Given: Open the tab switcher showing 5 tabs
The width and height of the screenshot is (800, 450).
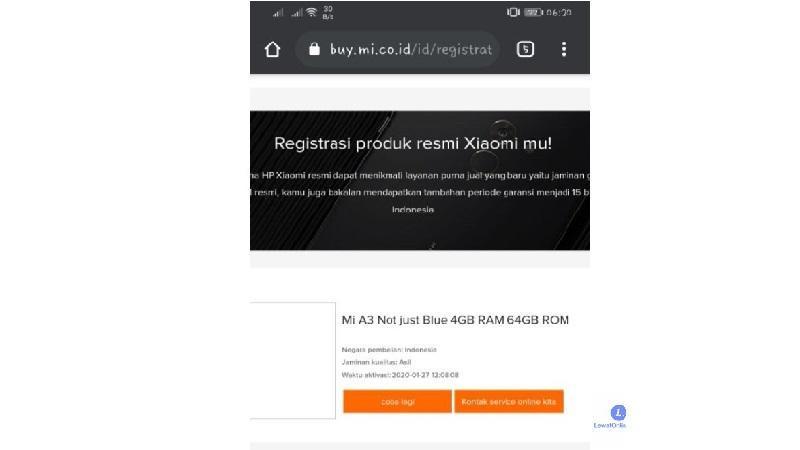Looking at the screenshot, I should click(526, 49).
